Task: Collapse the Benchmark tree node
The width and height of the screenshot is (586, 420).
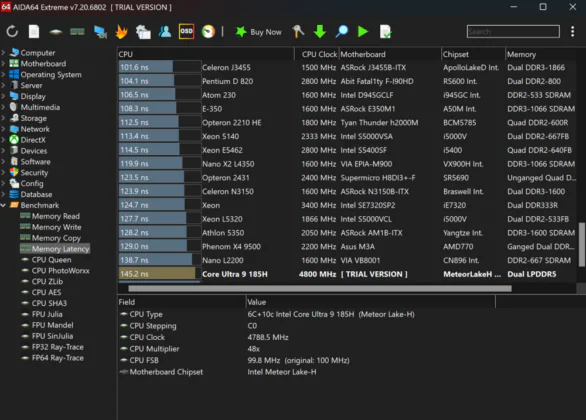Action: pos(3,205)
